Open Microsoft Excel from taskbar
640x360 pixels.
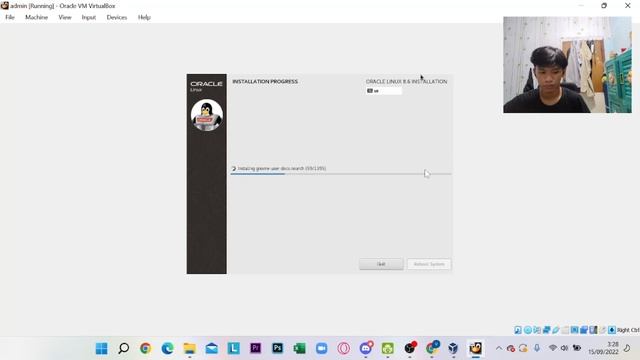pyautogui.click(x=300, y=348)
